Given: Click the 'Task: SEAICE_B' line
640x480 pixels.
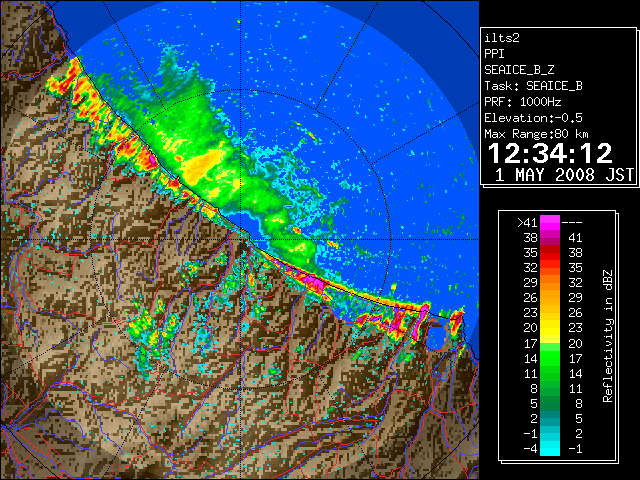Looking at the screenshot, I should click(x=533, y=86).
